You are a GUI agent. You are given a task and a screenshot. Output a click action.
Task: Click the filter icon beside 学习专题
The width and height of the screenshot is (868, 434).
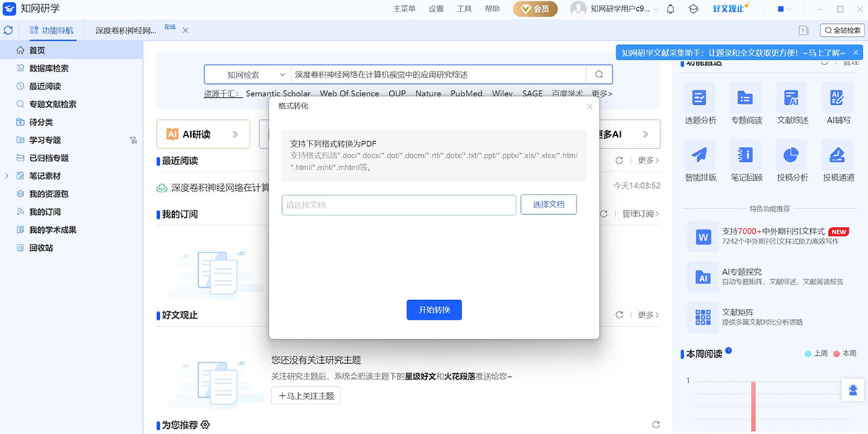[x=132, y=140]
